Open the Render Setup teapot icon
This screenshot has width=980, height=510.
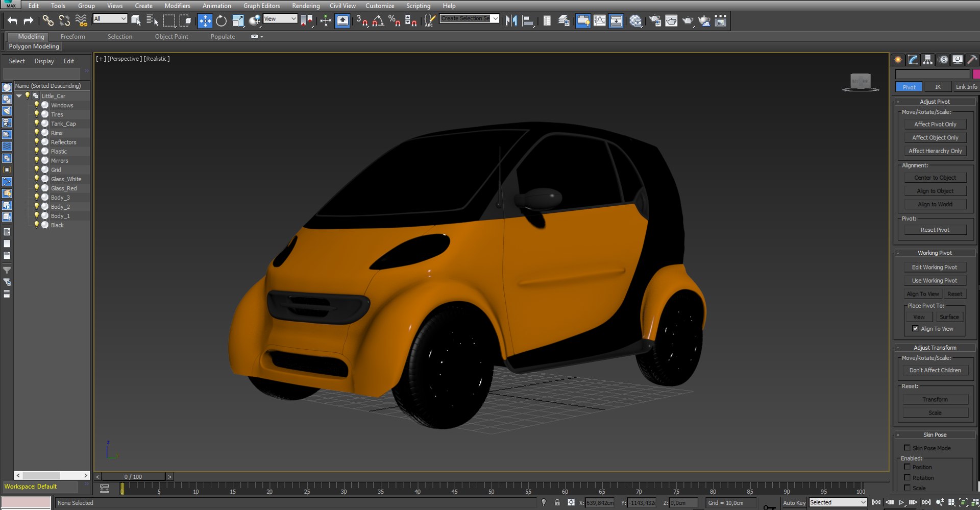(655, 20)
